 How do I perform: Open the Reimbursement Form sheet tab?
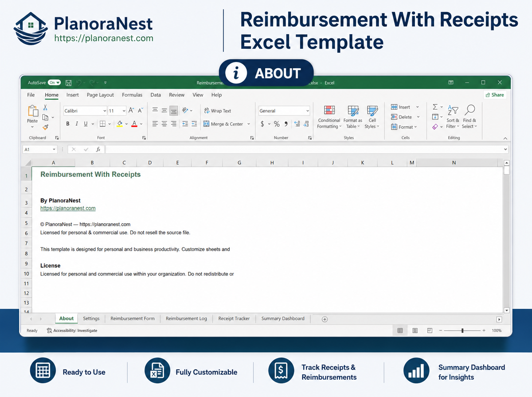tap(133, 319)
